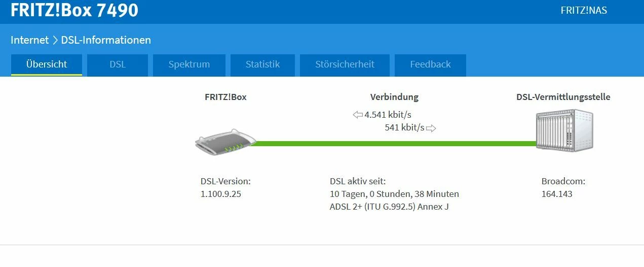This screenshot has width=644, height=267.
Task: Switch to the DSL tab
Action: point(118,64)
